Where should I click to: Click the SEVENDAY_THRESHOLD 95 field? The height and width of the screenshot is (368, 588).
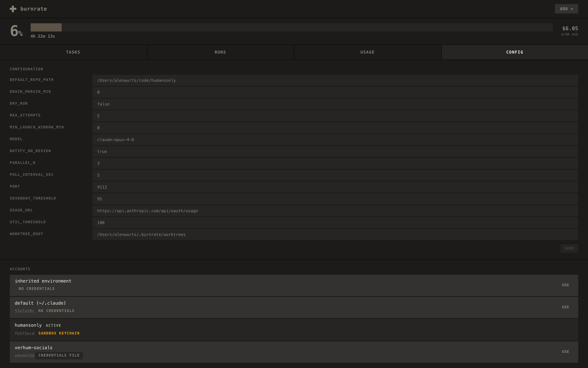[335, 199]
